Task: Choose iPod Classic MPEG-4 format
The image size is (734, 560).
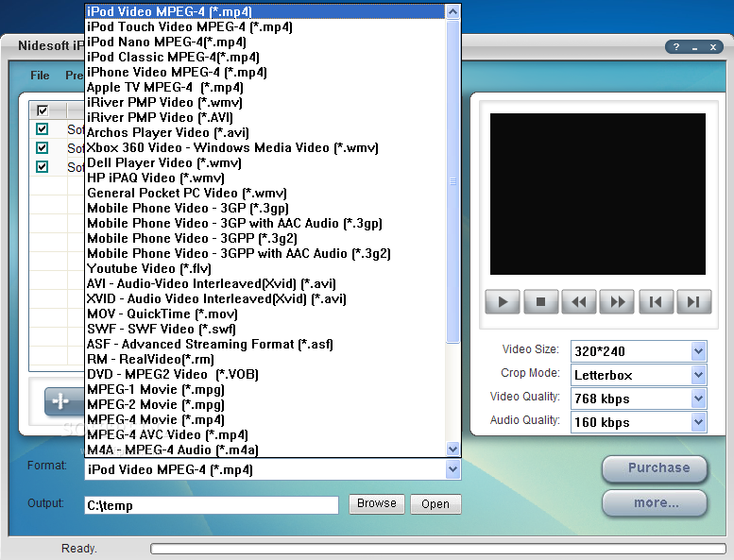Action: (265, 57)
